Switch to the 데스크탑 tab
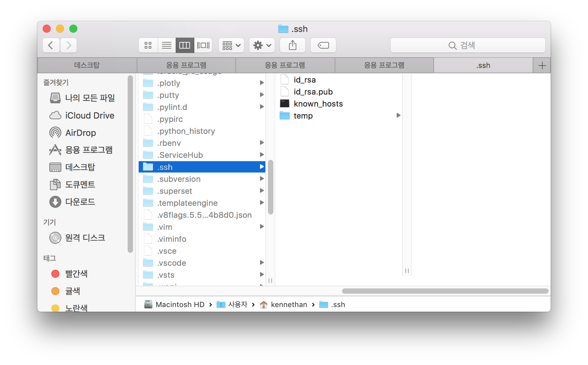 coord(87,65)
